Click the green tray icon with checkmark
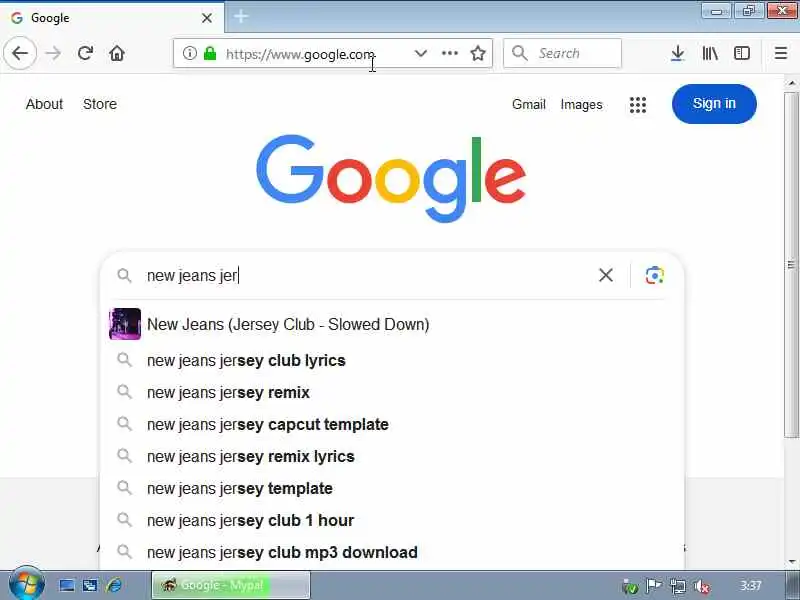The width and height of the screenshot is (800, 600). point(630,587)
